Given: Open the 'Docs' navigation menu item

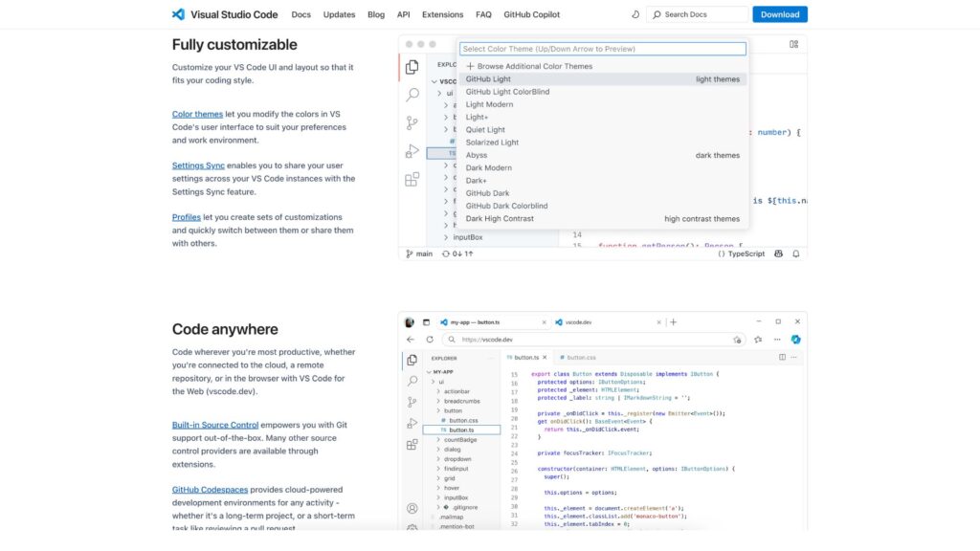Looking at the screenshot, I should pos(301,14).
